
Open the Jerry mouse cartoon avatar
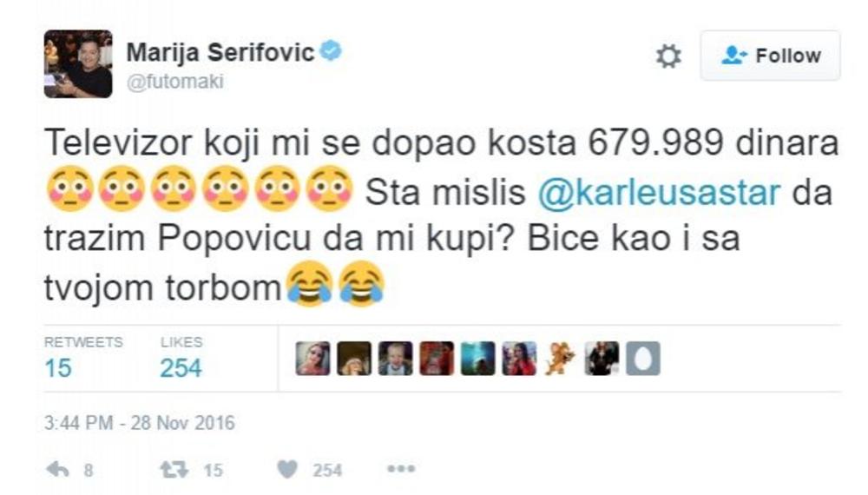coord(560,359)
